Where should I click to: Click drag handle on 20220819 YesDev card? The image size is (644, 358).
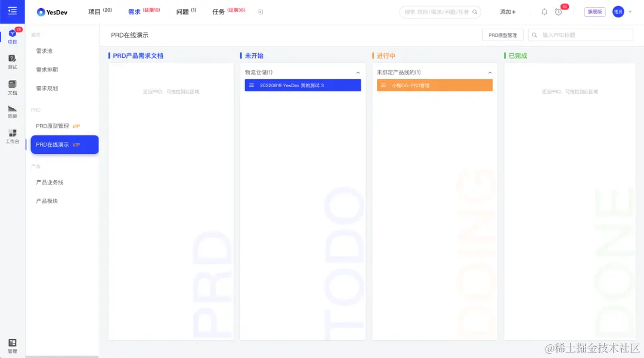(x=252, y=85)
